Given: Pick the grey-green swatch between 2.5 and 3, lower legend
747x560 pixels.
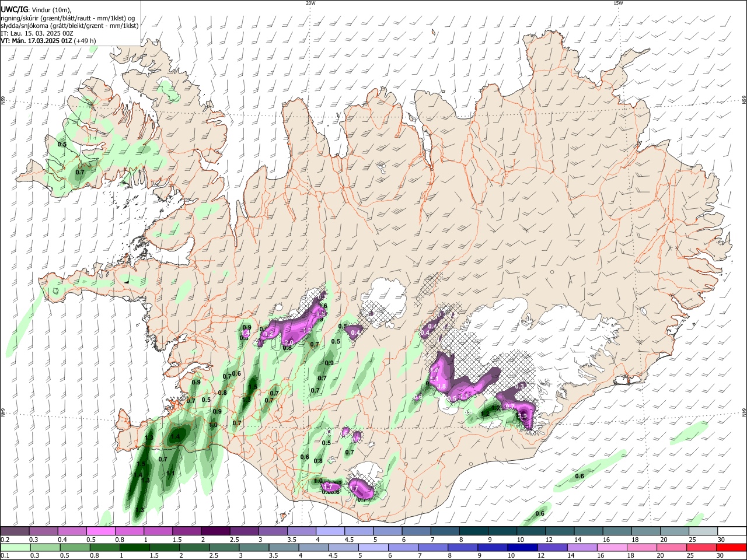Looking at the screenshot, I should pyautogui.click(x=225, y=547).
